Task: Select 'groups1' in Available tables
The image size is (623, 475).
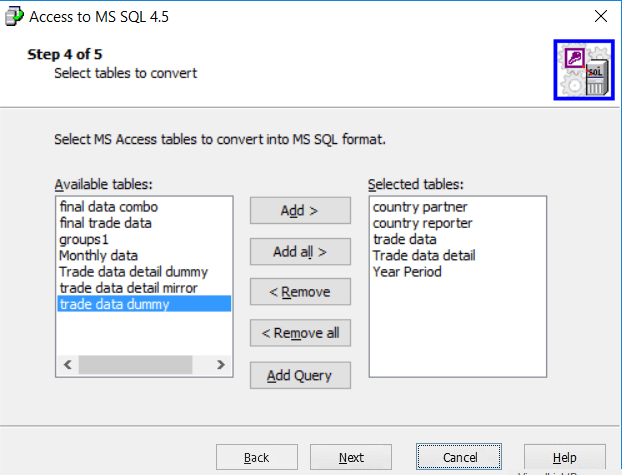Action: click(144, 239)
